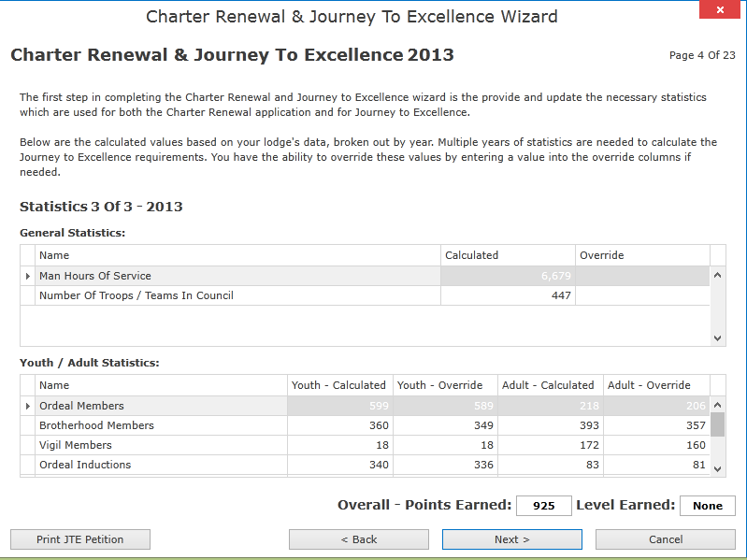Screen dimensions: 747x560
Task: Click Vigil Members Youth Calculated 18
Action: pos(340,445)
